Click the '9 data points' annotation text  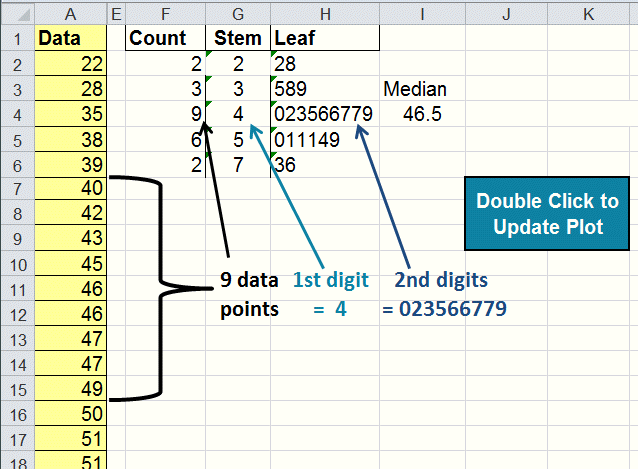coord(249,294)
